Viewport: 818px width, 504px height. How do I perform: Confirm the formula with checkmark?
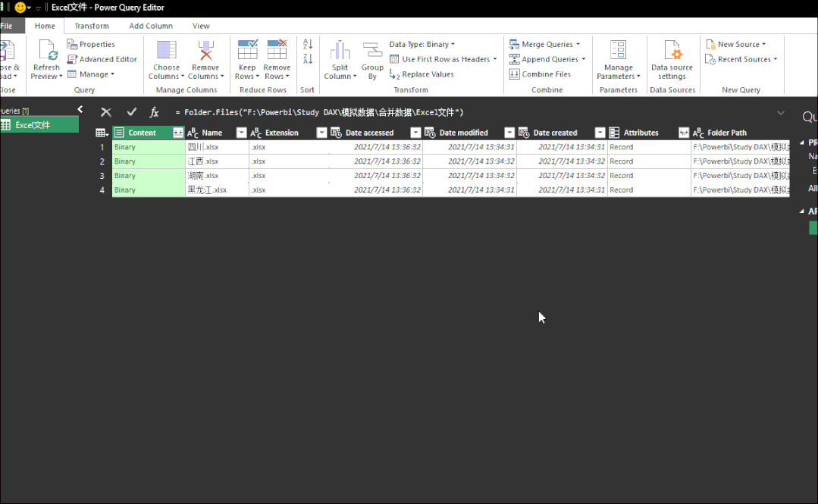[x=131, y=111]
